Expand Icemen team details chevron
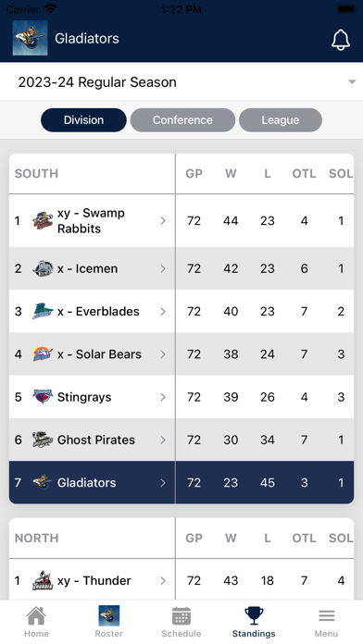The image size is (363, 644). click(163, 268)
